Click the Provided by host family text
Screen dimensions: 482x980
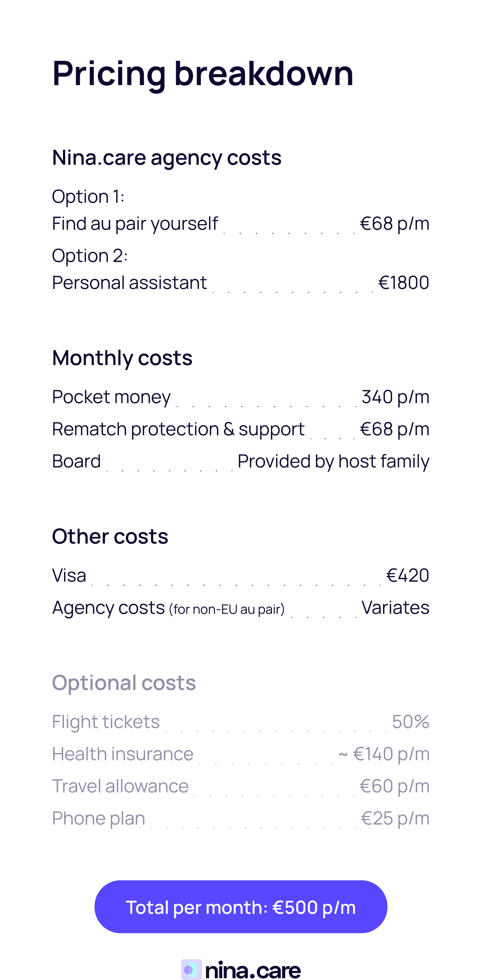click(333, 461)
